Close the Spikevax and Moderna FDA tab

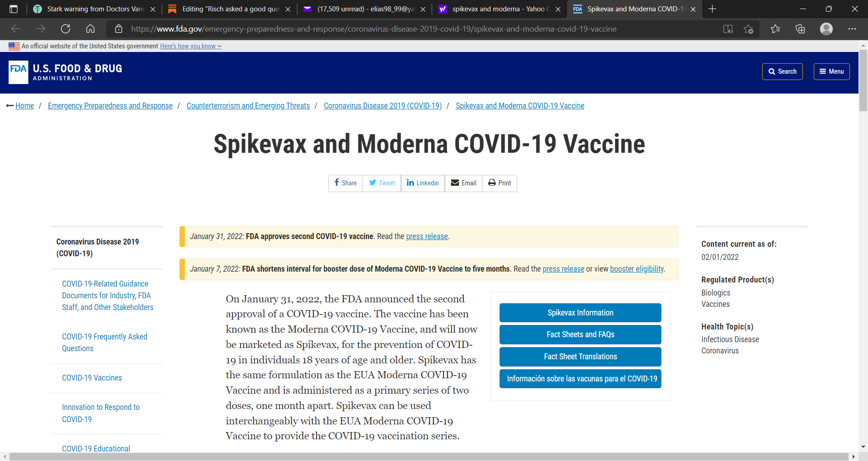click(693, 9)
